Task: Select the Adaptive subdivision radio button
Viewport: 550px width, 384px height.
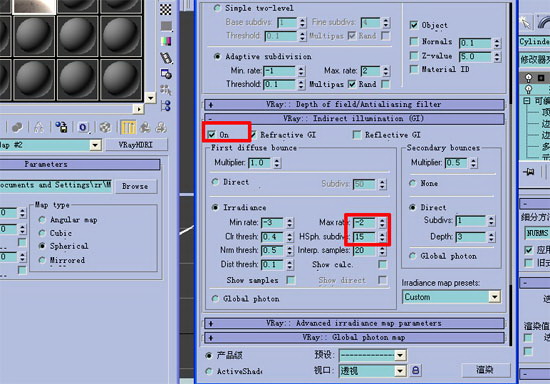Action: [217, 56]
